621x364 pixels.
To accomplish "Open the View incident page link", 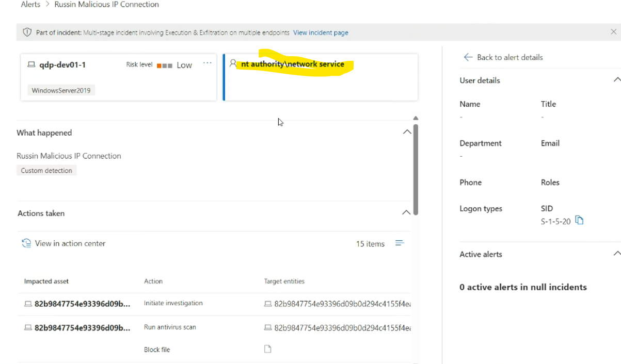I will [x=321, y=32].
